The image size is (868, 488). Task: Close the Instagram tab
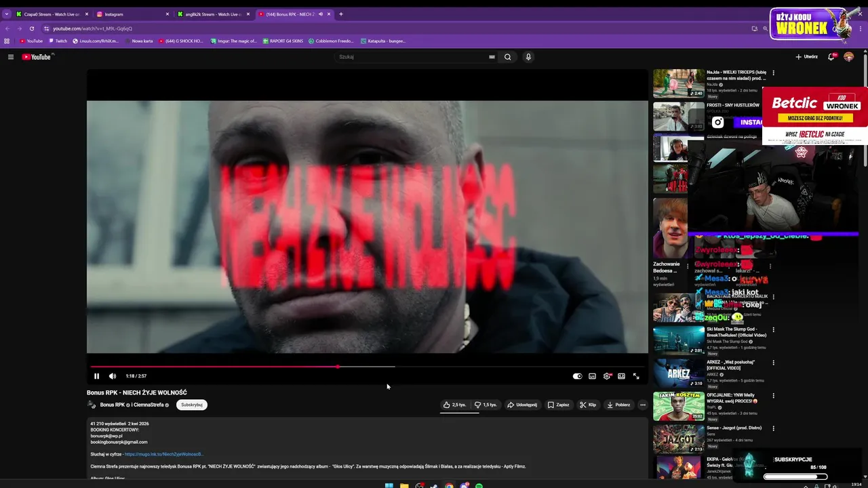point(167,14)
